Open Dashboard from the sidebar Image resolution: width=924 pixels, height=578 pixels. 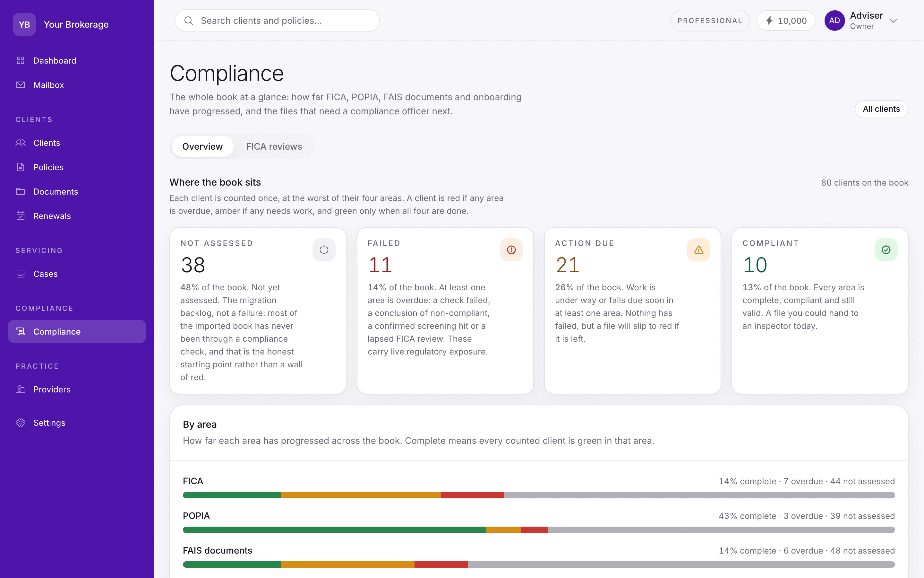coord(77,60)
